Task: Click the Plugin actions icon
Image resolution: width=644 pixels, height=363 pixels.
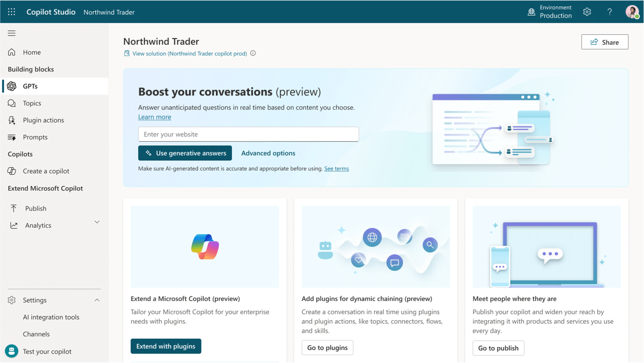Action: (x=12, y=120)
